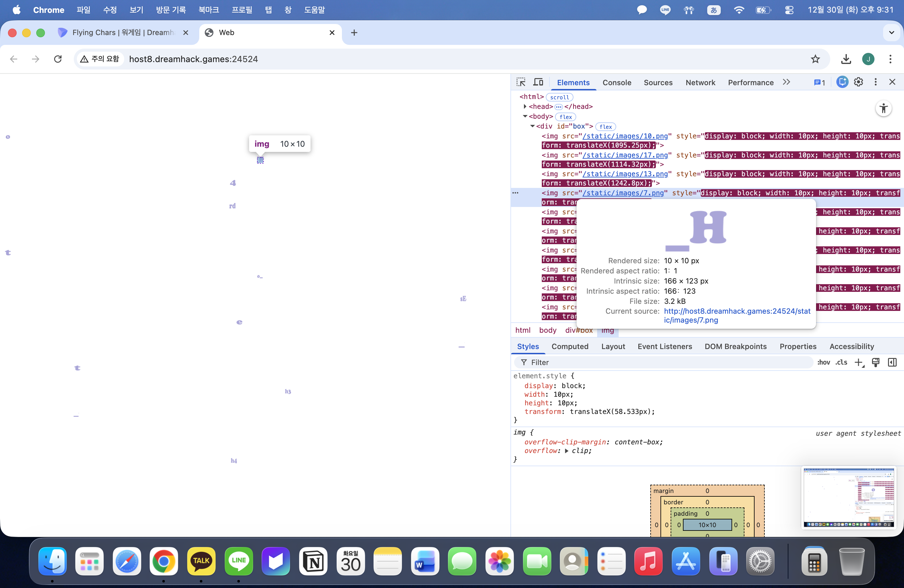Reload the page
Viewport: 904px width, 588px height.
point(58,59)
